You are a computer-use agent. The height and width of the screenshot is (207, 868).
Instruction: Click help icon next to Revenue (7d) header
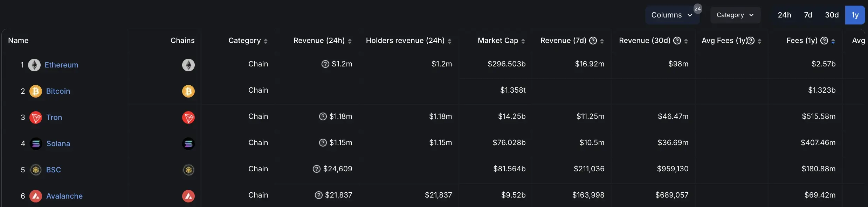pos(593,41)
